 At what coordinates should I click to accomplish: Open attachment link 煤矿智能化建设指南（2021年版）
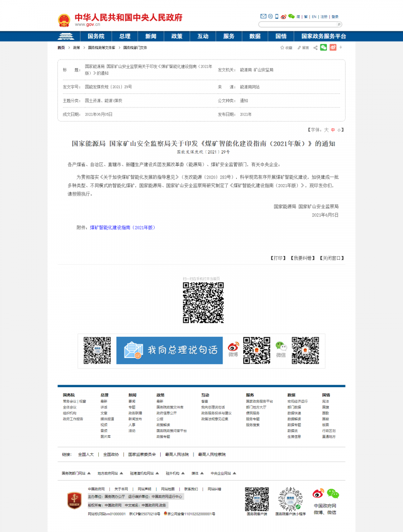(x=122, y=227)
